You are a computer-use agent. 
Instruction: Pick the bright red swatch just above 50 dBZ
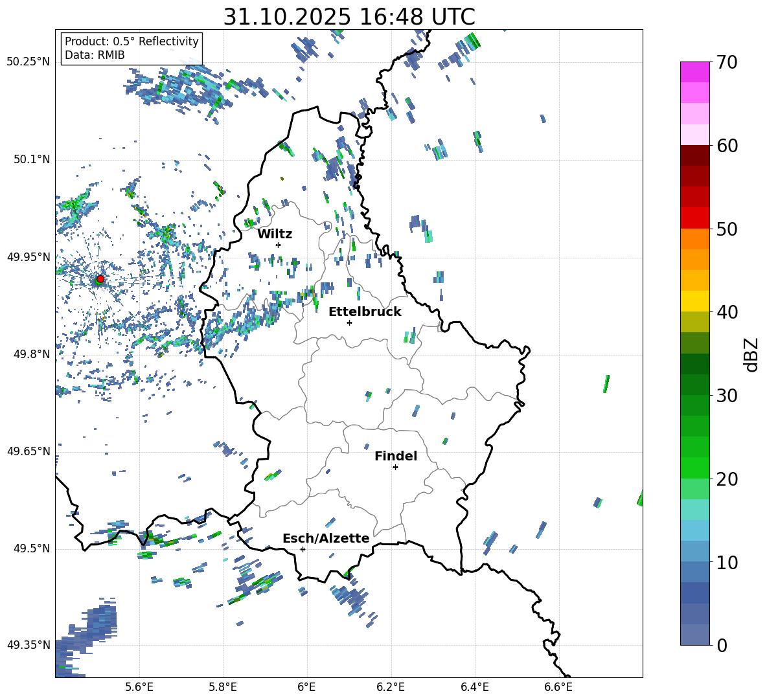695,218
